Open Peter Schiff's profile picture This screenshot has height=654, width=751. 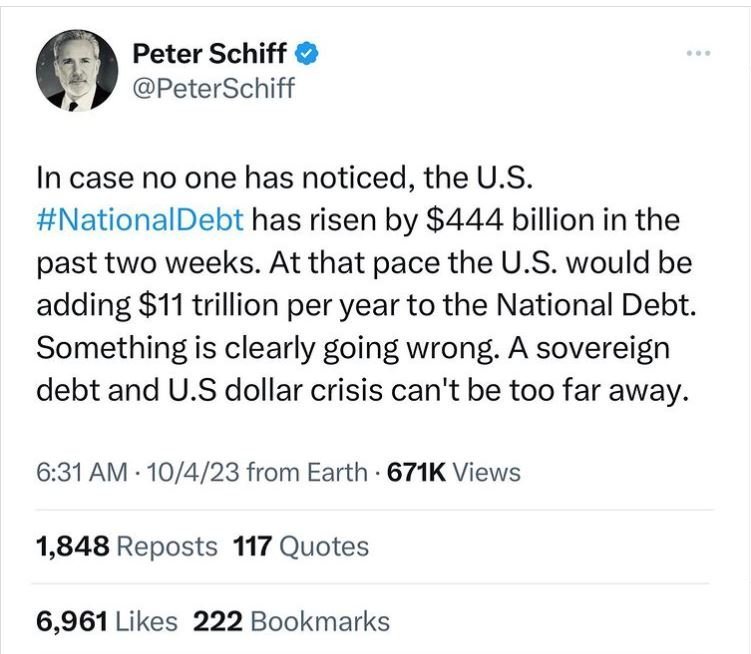pos(77,70)
